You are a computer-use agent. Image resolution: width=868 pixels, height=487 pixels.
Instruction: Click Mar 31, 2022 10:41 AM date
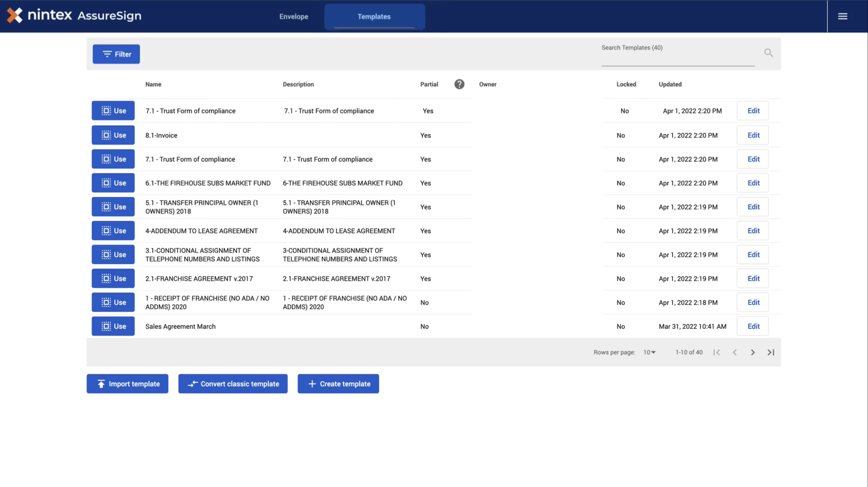click(692, 327)
